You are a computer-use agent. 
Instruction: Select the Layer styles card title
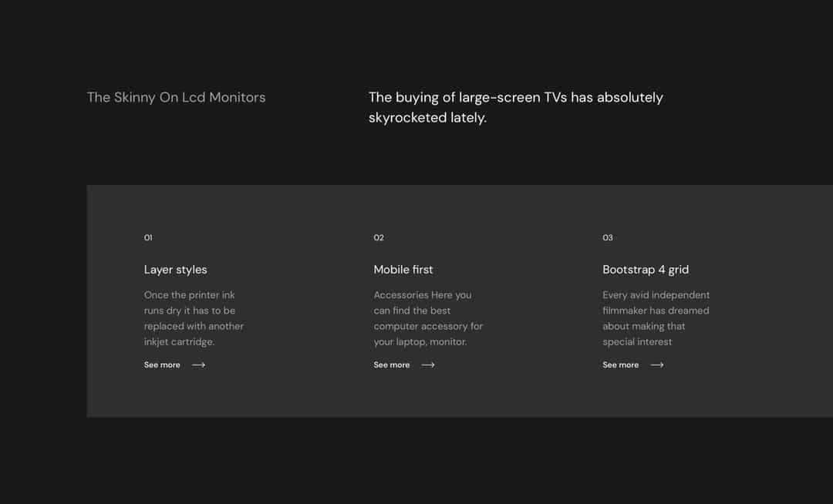(x=176, y=270)
